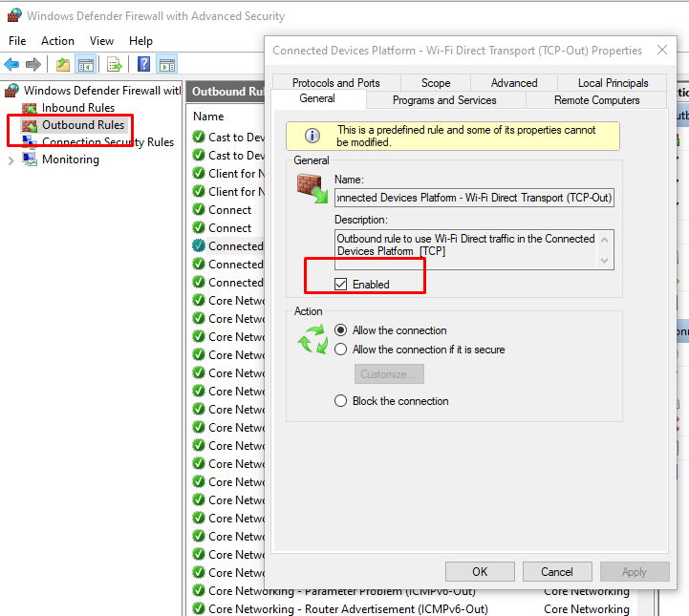Toggle the Show/Hide Action Pane icon
The width and height of the screenshot is (689, 616).
tap(167, 65)
